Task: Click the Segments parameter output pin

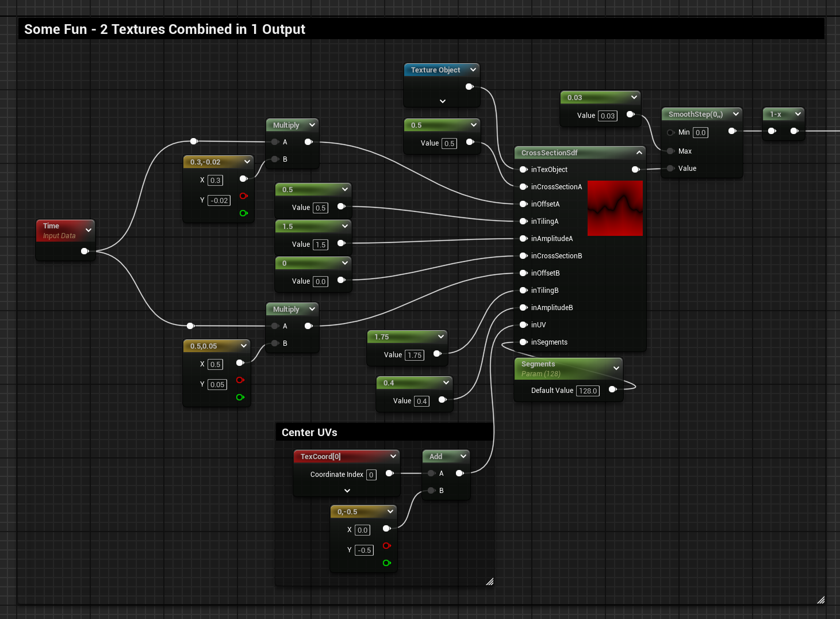Action: coord(612,389)
